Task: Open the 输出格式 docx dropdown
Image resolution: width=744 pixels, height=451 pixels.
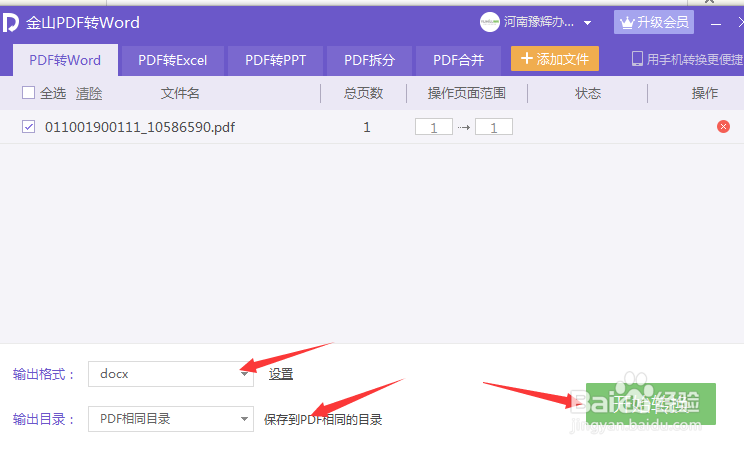Action: tap(171, 374)
